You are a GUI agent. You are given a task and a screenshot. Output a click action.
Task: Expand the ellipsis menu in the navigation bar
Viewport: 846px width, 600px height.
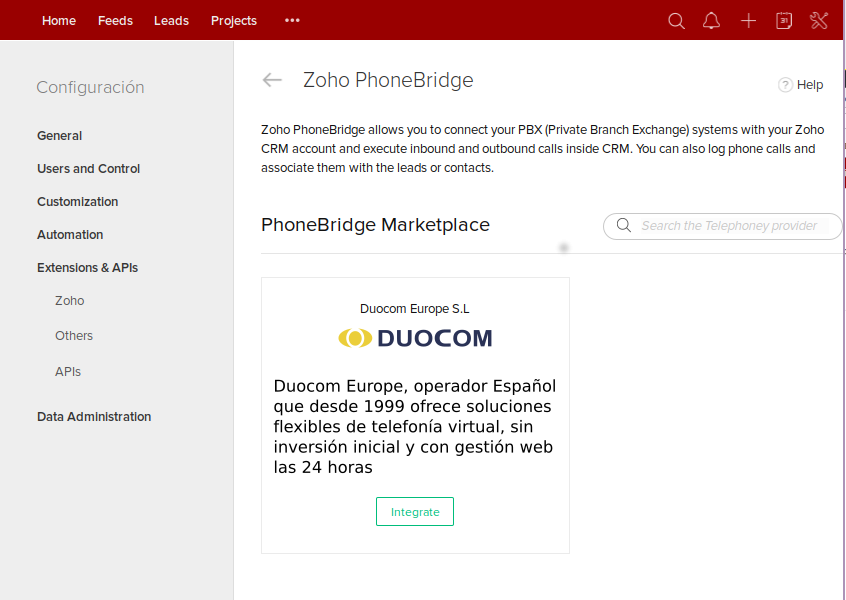point(291,20)
